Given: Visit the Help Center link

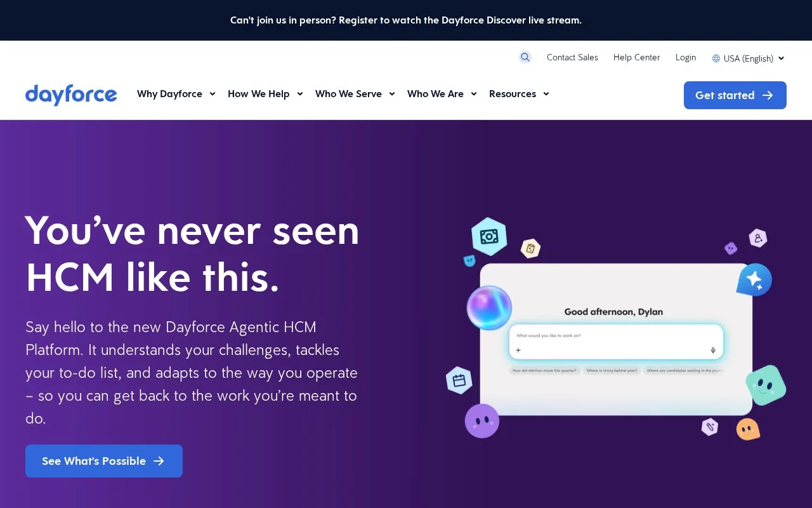Looking at the screenshot, I should [x=636, y=57].
